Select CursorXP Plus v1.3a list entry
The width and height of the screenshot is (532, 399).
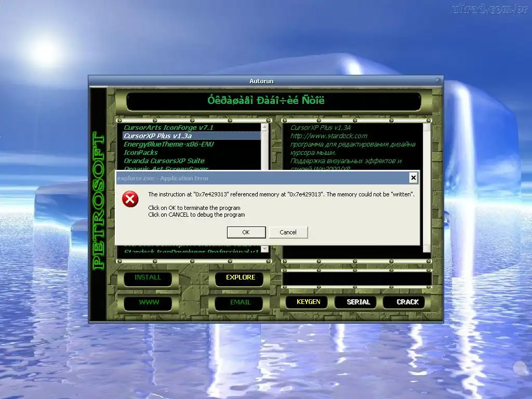coord(192,136)
